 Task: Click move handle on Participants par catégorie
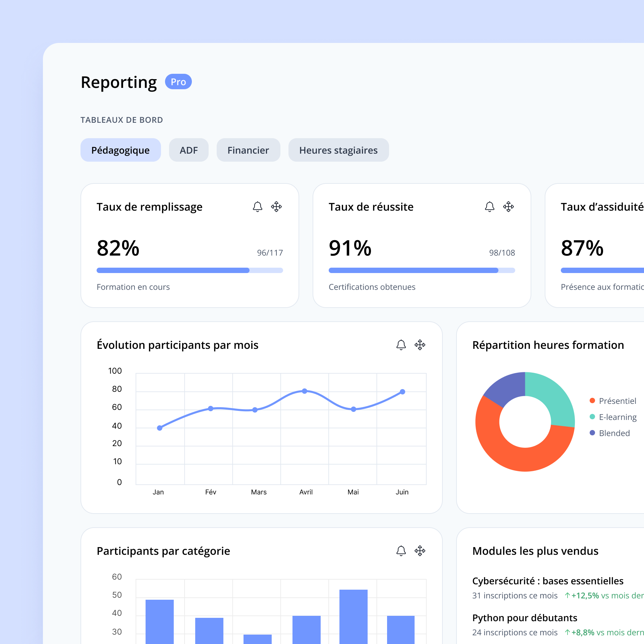[420, 551]
